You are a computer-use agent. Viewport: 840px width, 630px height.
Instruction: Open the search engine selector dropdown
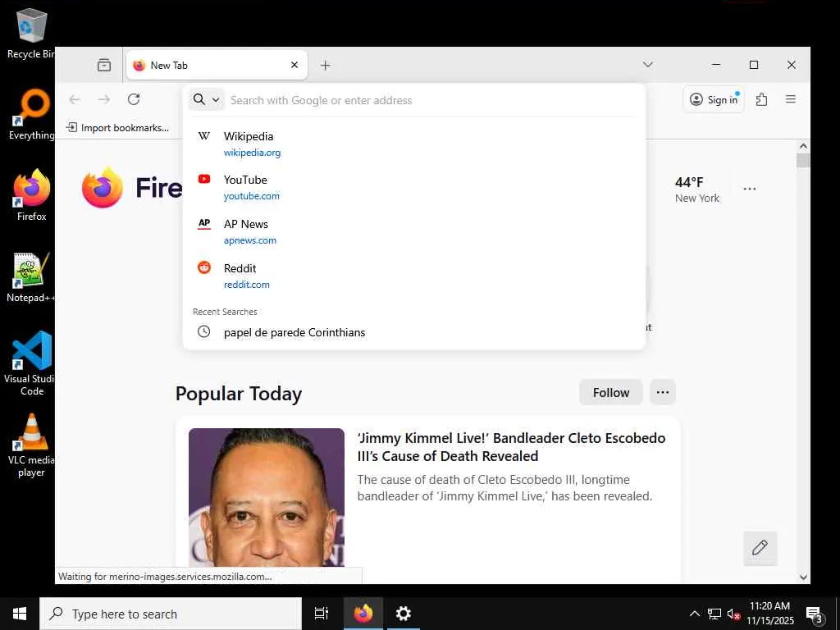point(206,99)
